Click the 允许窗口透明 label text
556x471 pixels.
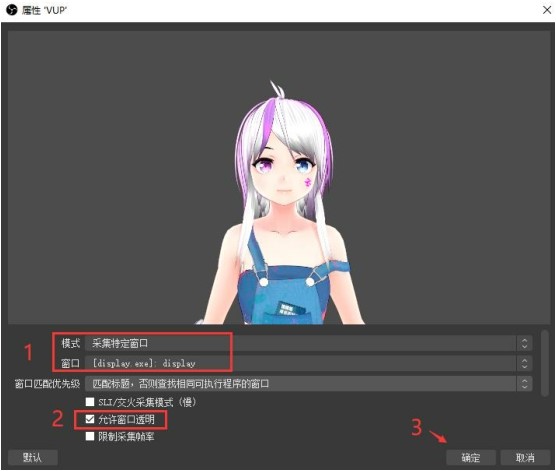click(x=127, y=420)
